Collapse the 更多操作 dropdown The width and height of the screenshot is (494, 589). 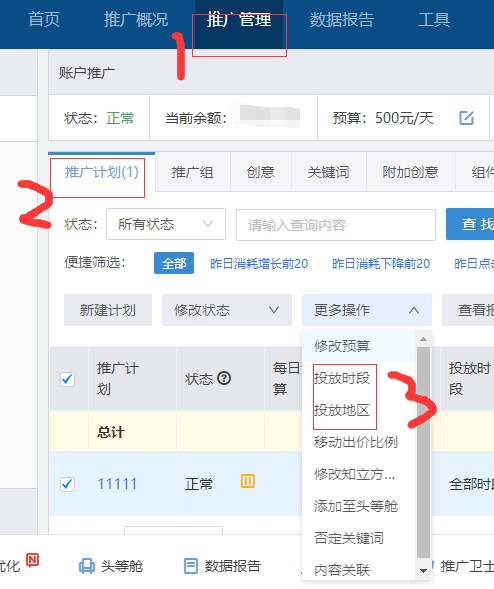(x=367, y=310)
